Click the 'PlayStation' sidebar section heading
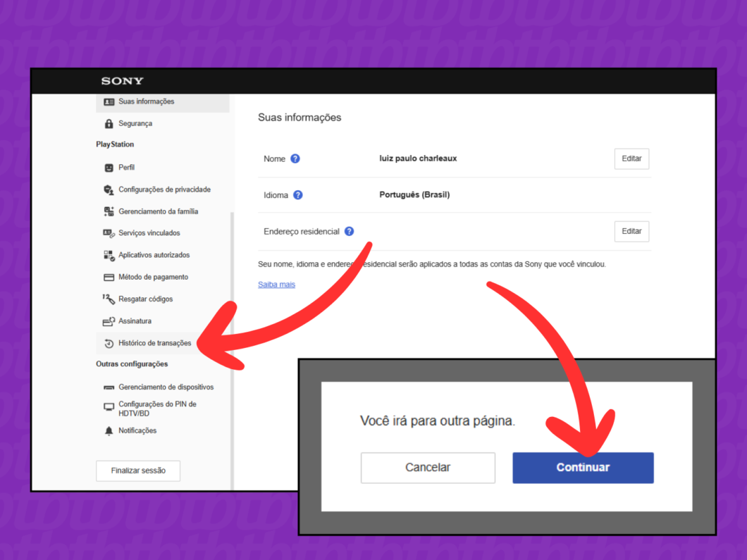The image size is (747, 560). pos(115,144)
